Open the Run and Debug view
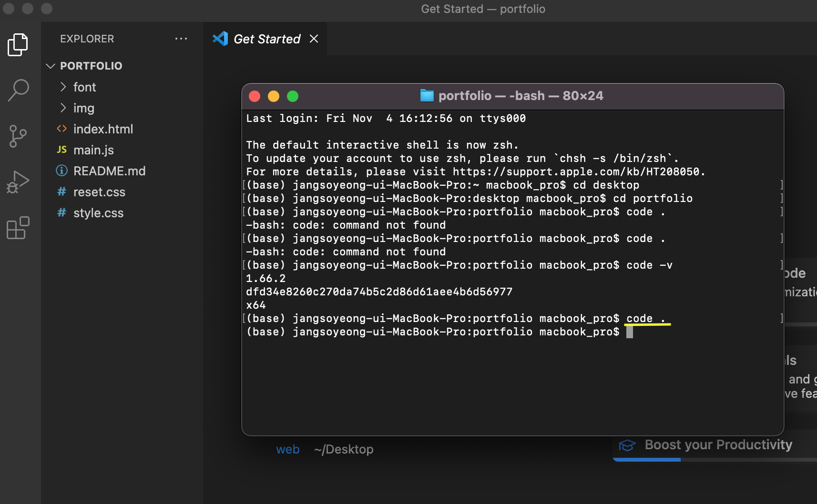Viewport: 817px width, 504px height. tap(18, 182)
